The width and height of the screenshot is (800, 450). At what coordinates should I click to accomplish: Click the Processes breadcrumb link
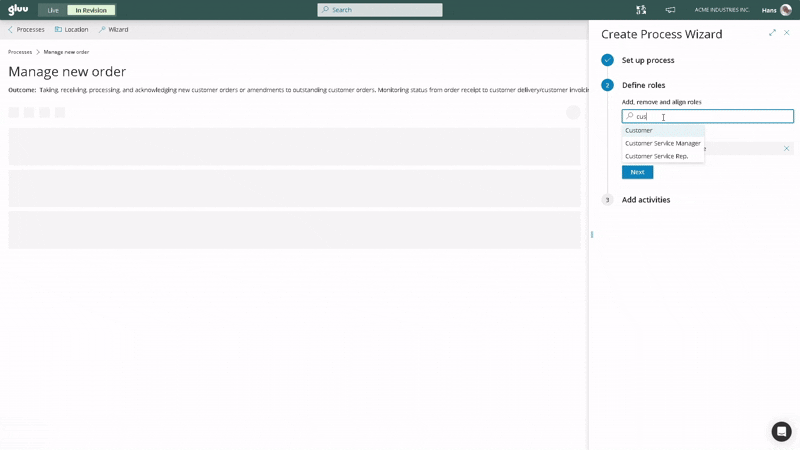20,52
